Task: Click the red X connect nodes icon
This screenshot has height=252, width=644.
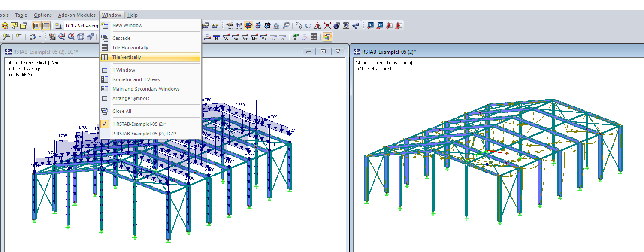Action: tap(327, 26)
